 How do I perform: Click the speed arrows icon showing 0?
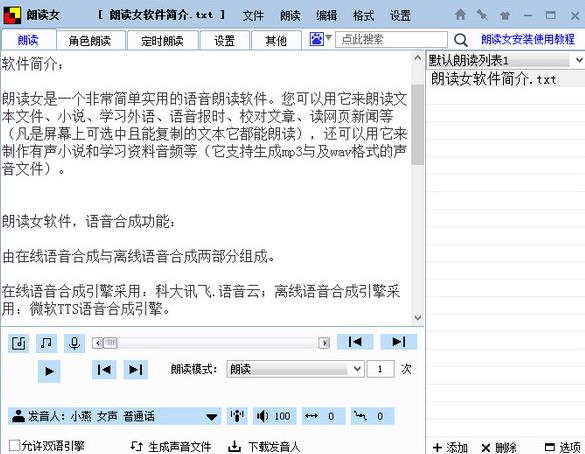(x=311, y=416)
